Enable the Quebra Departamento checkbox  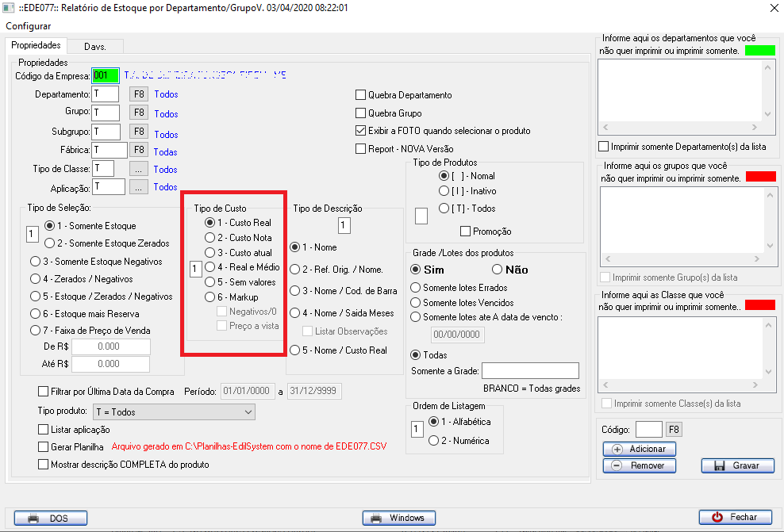click(361, 95)
